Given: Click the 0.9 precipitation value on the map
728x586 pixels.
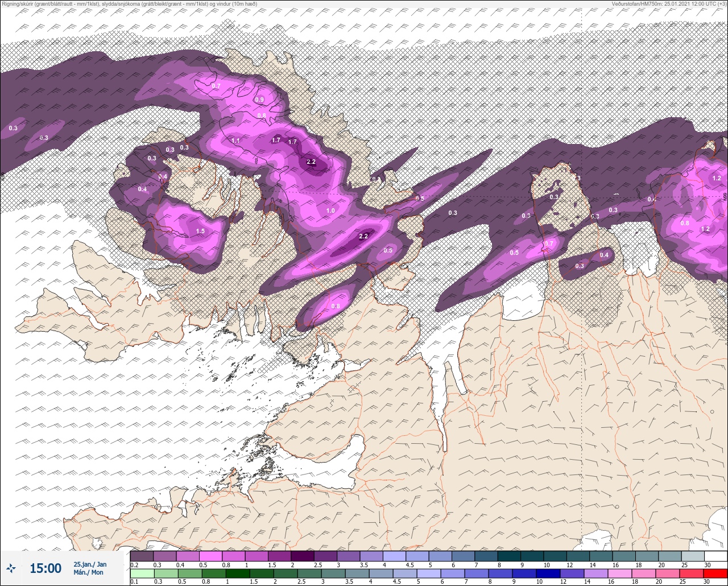Looking at the screenshot, I should 259,100.
